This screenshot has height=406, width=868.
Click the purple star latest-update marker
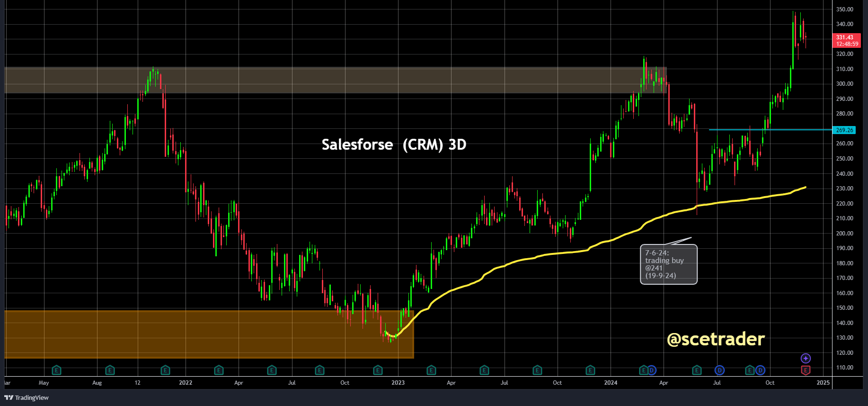[x=806, y=359]
